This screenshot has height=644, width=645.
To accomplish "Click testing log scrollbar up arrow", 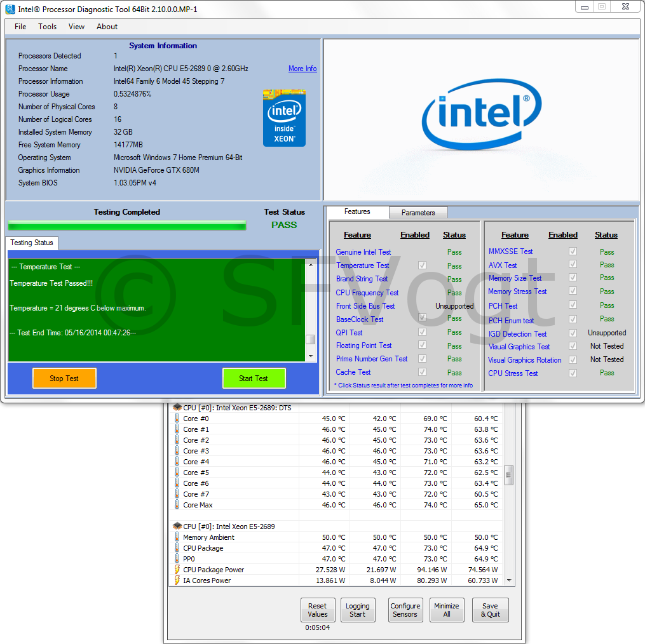I will tap(311, 264).
